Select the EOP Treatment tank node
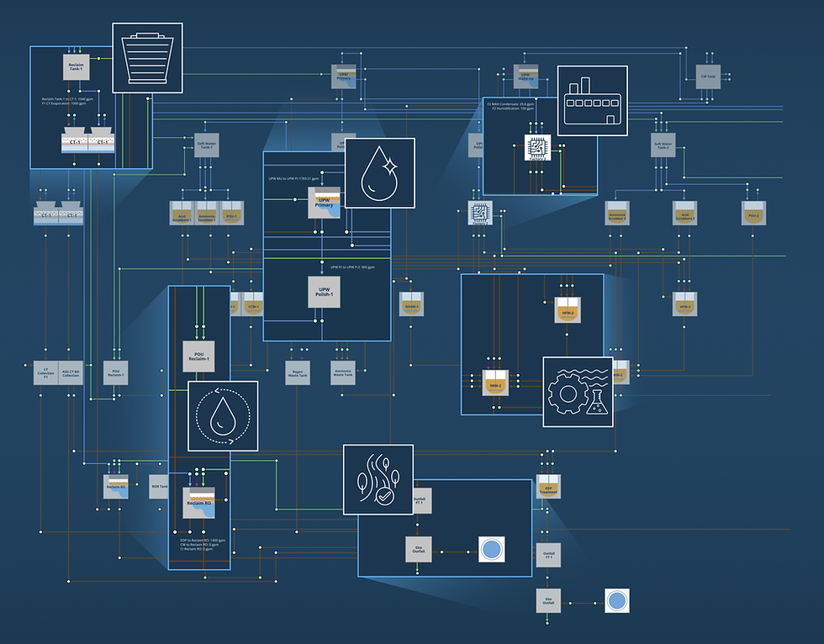The height and width of the screenshot is (644, 824). (548, 486)
